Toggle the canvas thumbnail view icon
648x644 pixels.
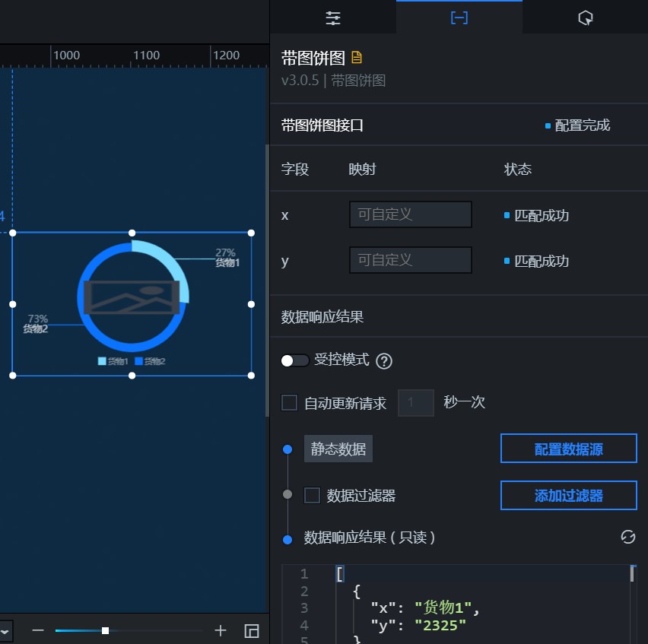pos(252,631)
